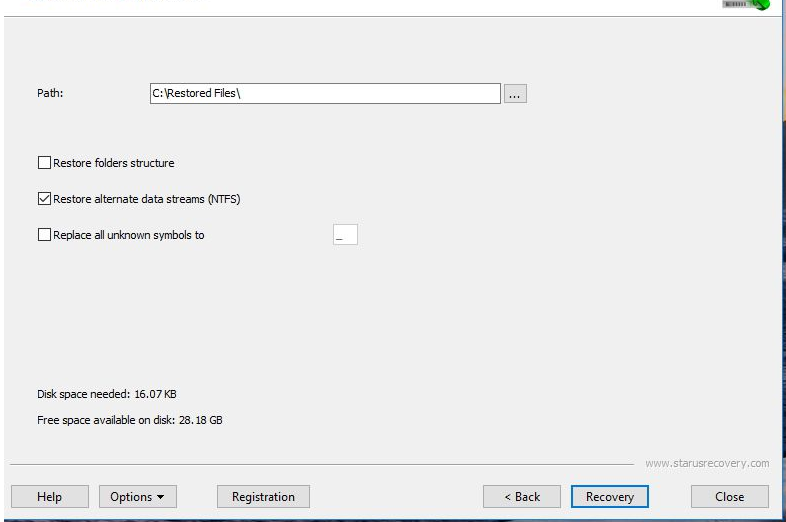Click the Path: label
This screenshot has height=522, width=786.
point(50,93)
